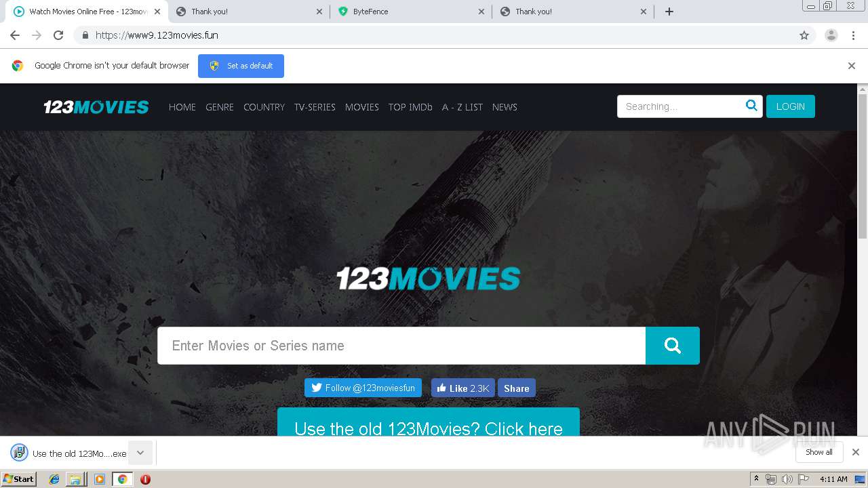Close the first Thank you! tab

[319, 12]
